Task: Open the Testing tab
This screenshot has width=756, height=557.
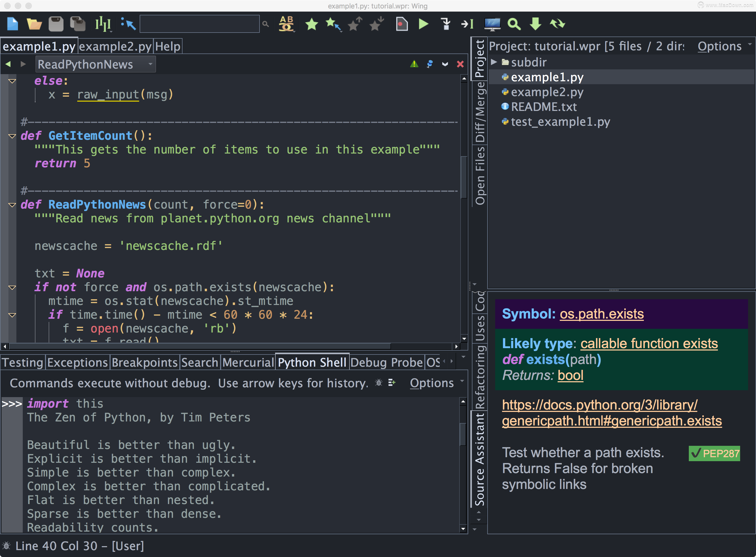Action: coord(22,362)
